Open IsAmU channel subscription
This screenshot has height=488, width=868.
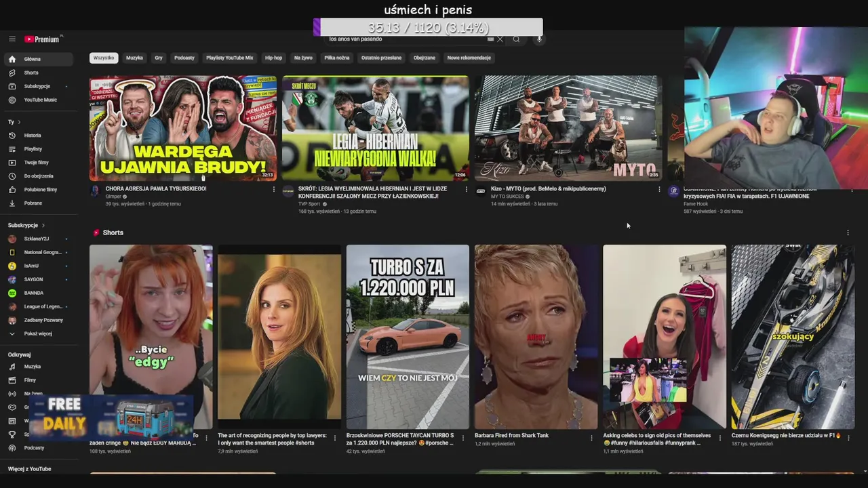(x=39, y=266)
